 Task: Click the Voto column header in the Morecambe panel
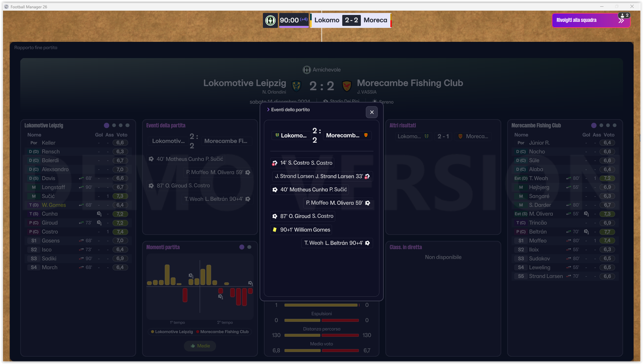609,135
